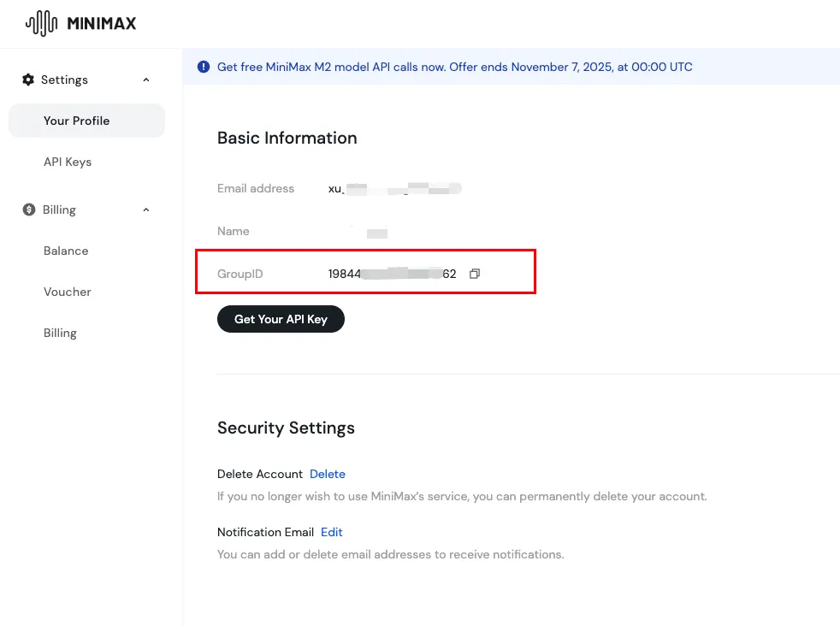This screenshot has height=626, width=840.
Task: Open the Billing sub-item below Voucher
Action: coord(60,333)
